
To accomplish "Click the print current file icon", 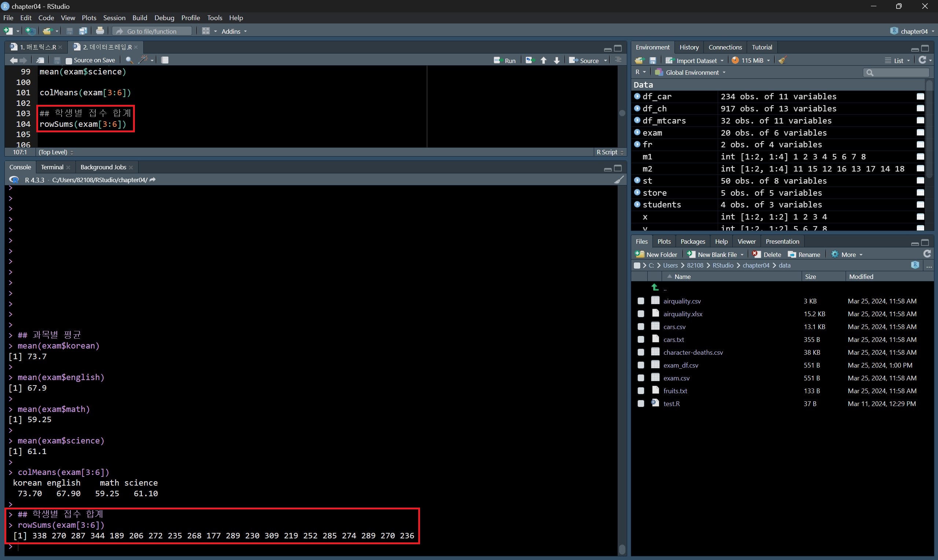I will click(x=100, y=31).
